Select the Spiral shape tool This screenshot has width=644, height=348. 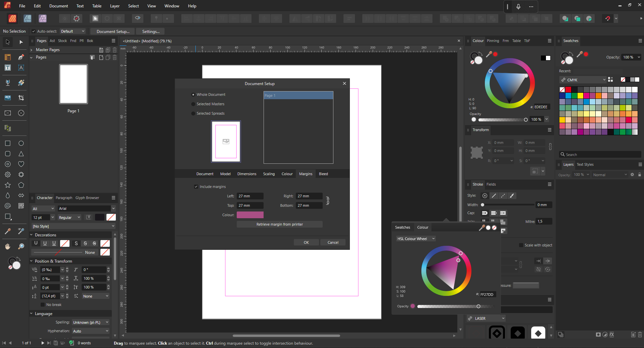(8, 206)
